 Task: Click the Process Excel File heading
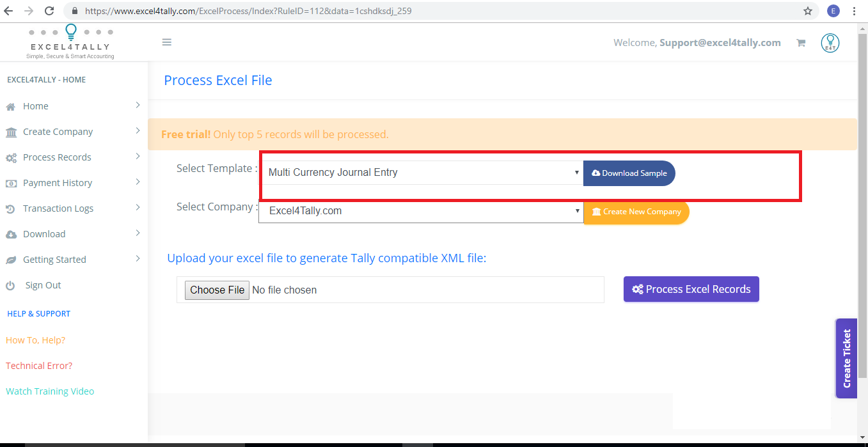(x=218, y=81)
